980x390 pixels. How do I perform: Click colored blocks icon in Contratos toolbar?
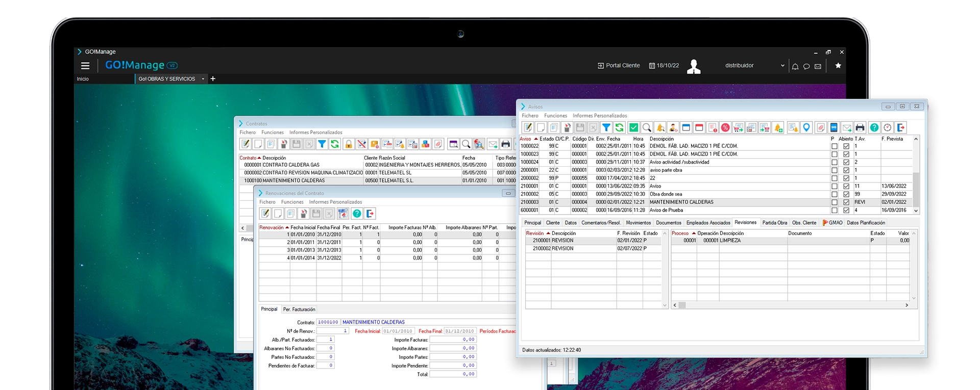coord(426,144)
